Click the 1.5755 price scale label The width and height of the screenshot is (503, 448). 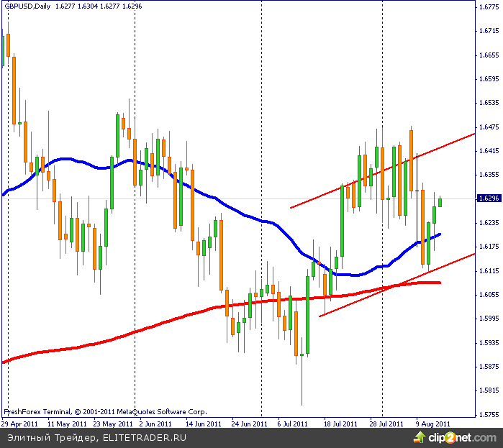coord(489,414)
